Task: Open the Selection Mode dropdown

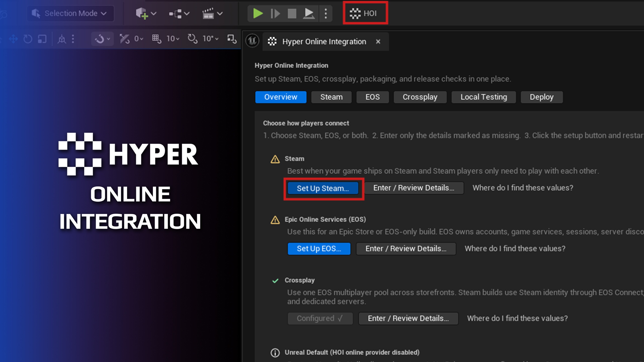Action: [70, 13]
